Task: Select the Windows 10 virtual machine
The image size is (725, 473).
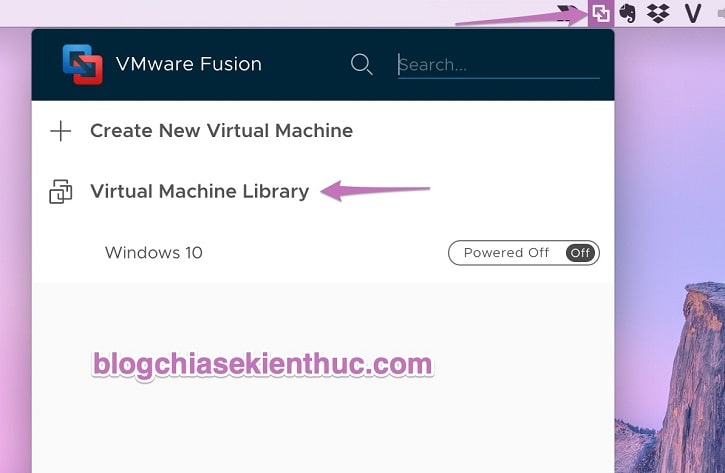Action: coord(154,252)
